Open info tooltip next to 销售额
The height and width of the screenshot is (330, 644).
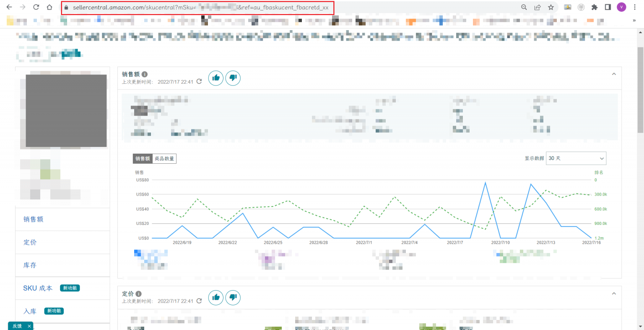[x=145, y=74]
